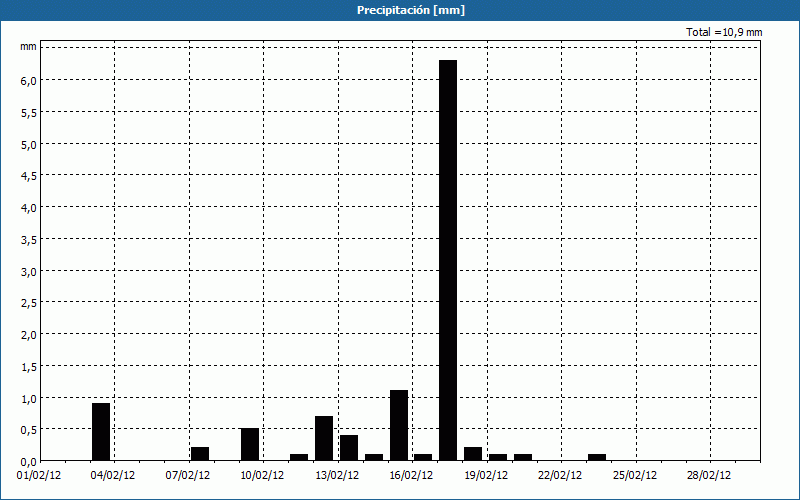Viewport: 800px width, 500px height.
Task: Click the y-axis value 0,5
Action: pyautogui.click(x=29, y=430)
